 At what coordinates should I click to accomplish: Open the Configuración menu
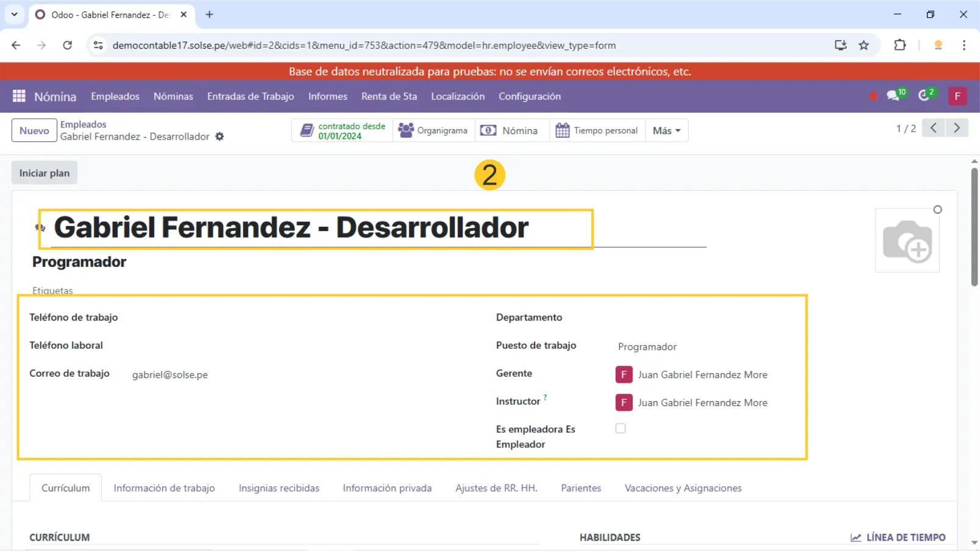point(529,96)
